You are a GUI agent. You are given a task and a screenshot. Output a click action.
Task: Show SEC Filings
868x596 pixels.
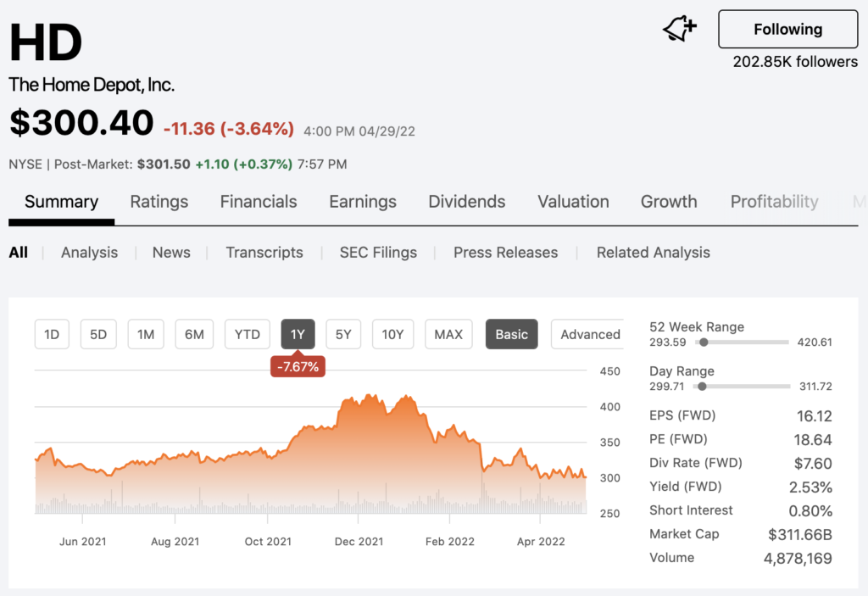click(x=378, y=253)
